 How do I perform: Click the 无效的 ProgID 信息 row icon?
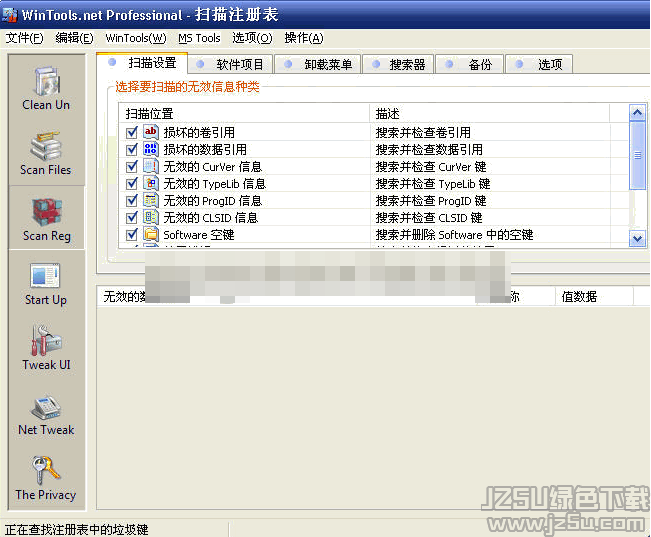150,200
